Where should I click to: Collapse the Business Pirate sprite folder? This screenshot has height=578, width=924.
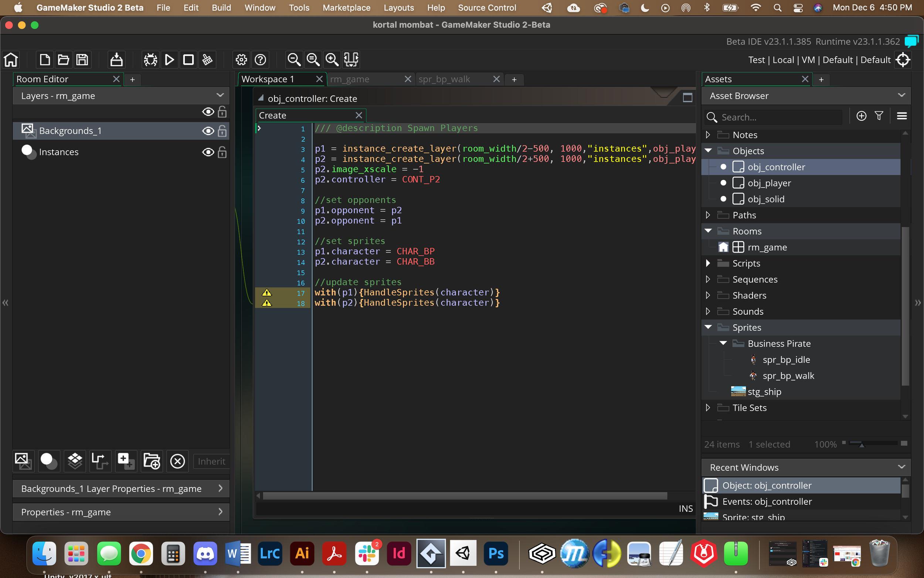pos(723,343)
